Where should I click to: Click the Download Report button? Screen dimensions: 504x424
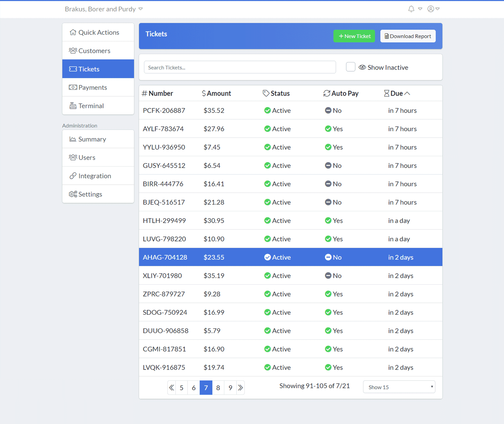tap(408, 36)
